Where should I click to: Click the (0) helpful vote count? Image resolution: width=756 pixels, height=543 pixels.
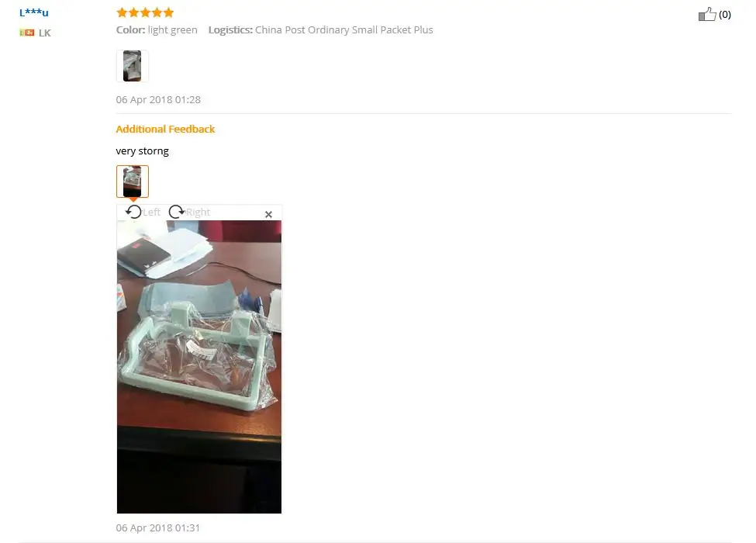[x=725, y=15]
